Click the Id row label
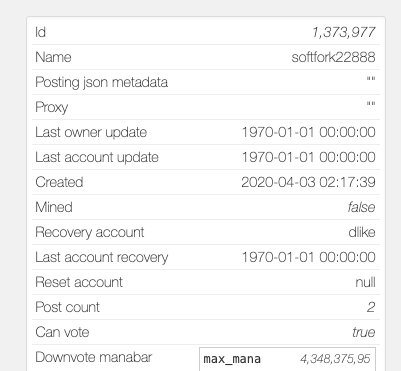The height and width of the screenshot is (371, 401). [40, 32]
